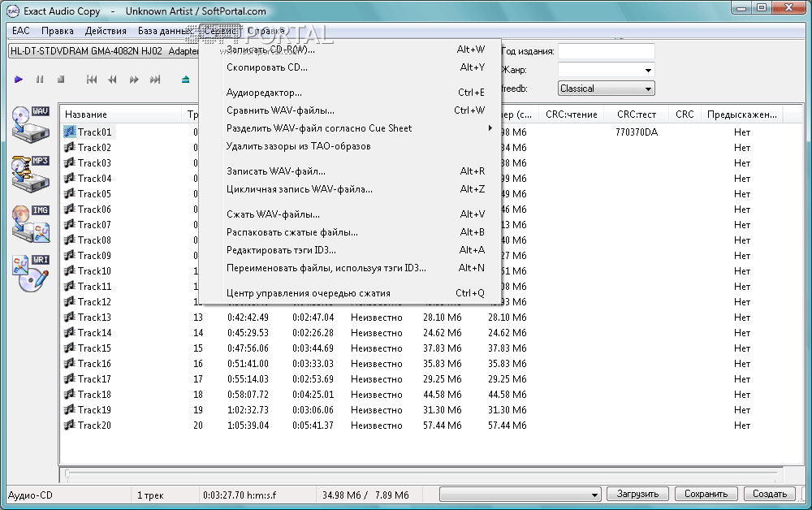Choose Распаковать сжатые файлы... entry
Image resolution: width=812 pixels, height=510 pixels.
tap(350, 232)
